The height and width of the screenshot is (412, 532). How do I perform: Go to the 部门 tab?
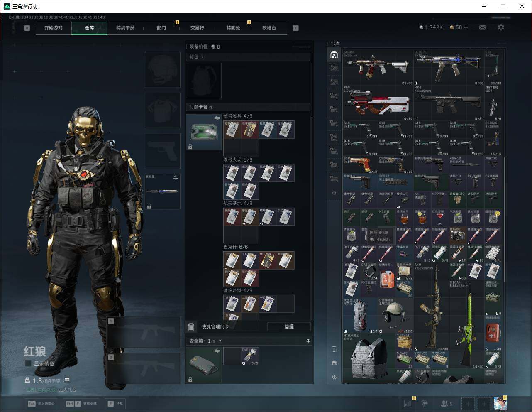pyautogui.click(x=161, y=28)
